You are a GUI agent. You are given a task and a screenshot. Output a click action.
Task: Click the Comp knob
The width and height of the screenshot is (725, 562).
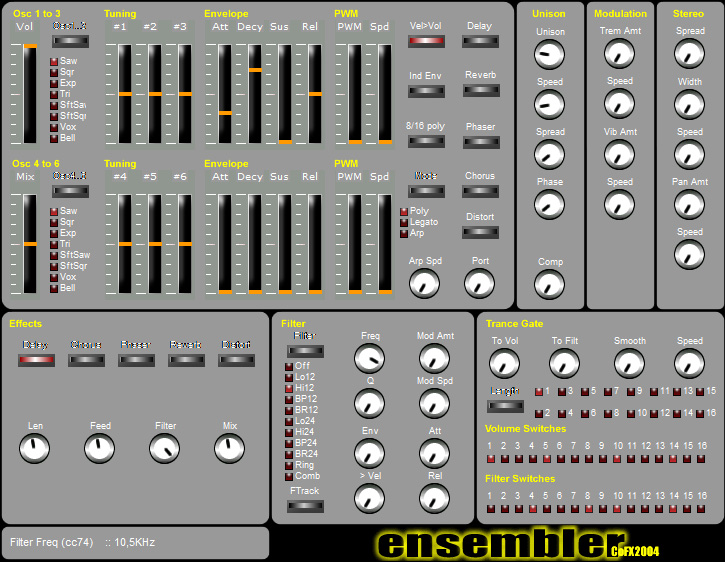549,284
